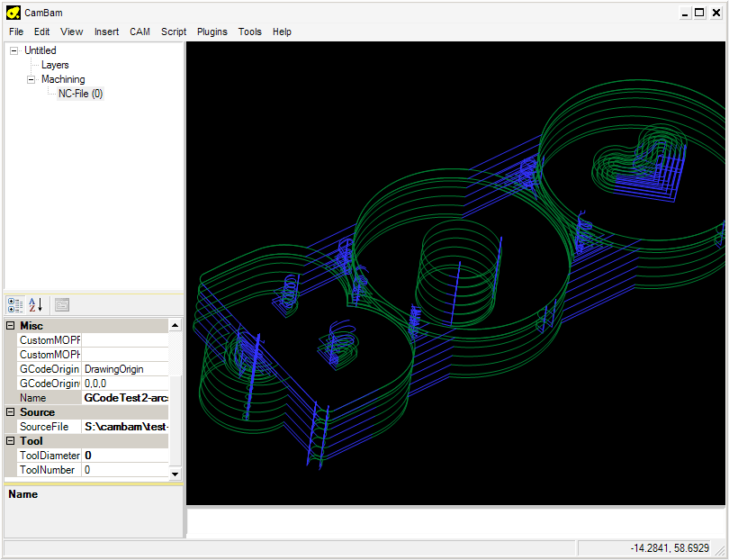Viewport: 729px width, 560px height.
Task: Collapse the Misc property category
Action: 11,326
